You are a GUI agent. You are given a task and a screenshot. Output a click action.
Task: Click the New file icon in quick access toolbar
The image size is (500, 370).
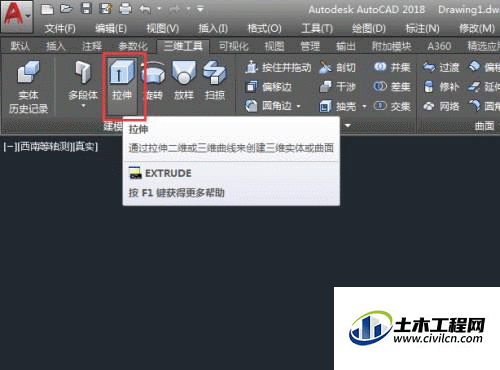click(47, 9)
